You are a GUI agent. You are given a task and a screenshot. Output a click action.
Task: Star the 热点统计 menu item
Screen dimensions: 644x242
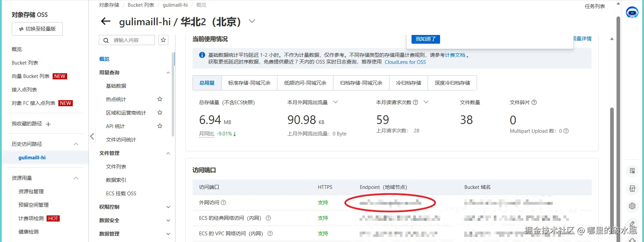(160, 99)
